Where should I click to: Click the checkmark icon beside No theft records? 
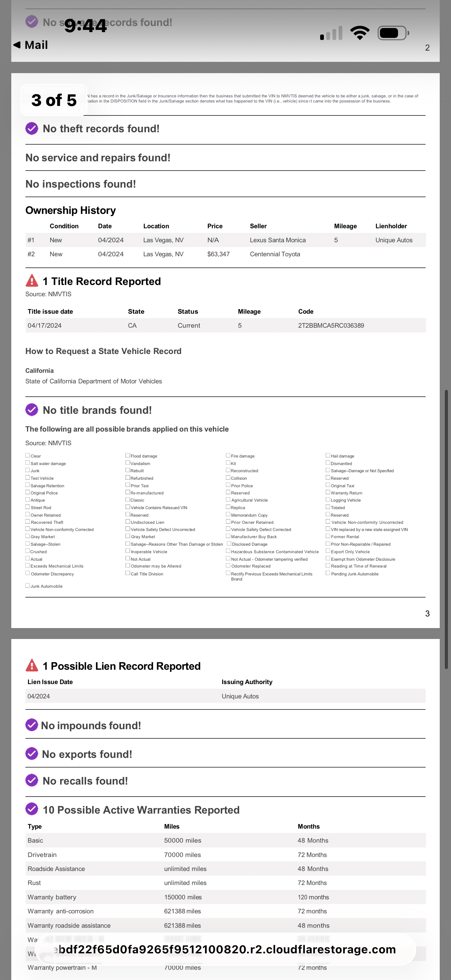(x=31, y=128)
